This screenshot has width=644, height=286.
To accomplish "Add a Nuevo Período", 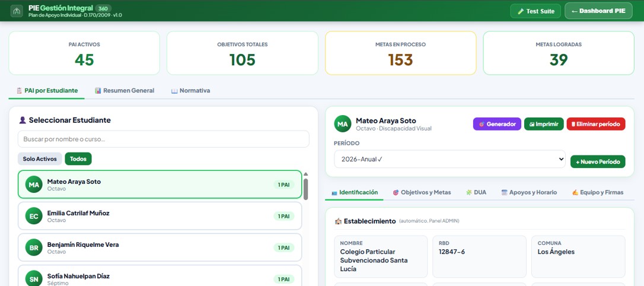I will click(x=598, y=161).
